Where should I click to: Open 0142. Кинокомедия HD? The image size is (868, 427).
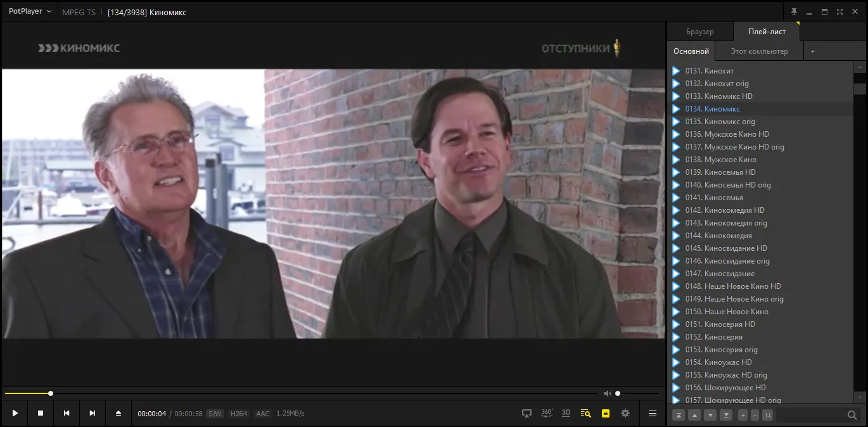[760, 210]
